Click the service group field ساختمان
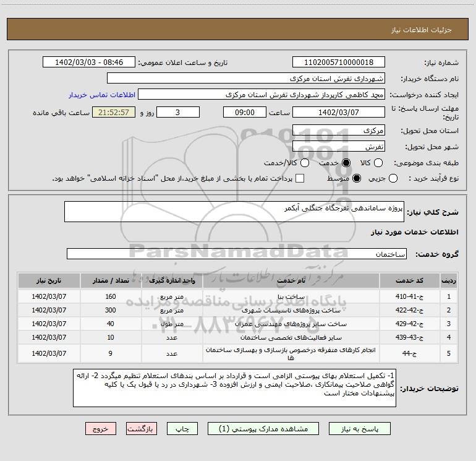 (237, 254)
